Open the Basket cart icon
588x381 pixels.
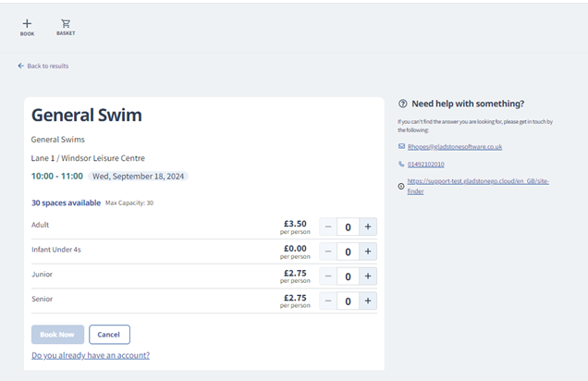point(66,24)
